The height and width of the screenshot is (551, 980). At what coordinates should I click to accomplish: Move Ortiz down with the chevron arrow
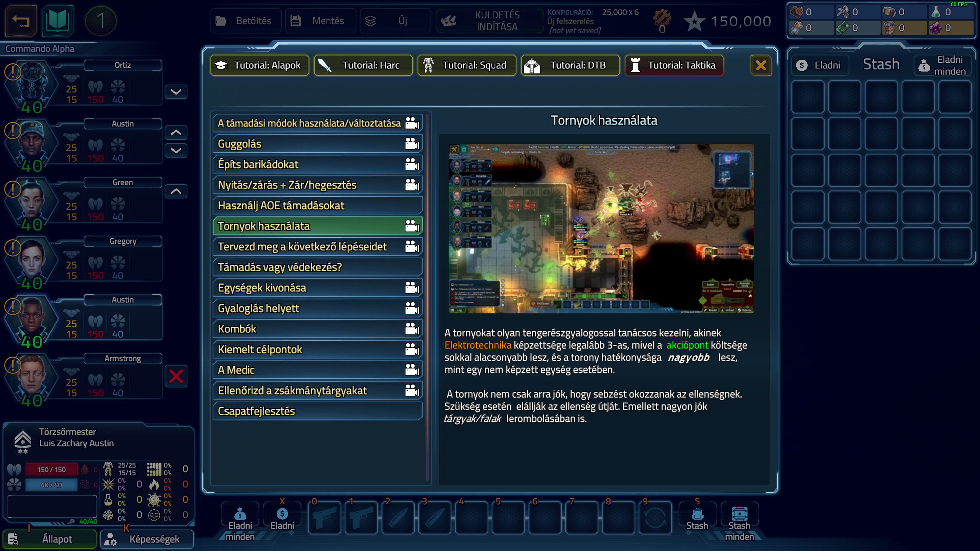[176, 92]
